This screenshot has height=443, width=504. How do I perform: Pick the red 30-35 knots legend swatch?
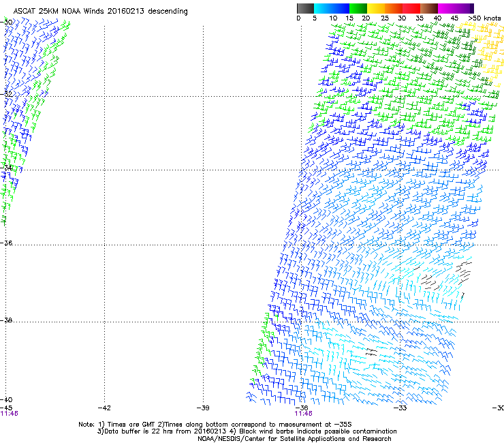click(411, 8)
